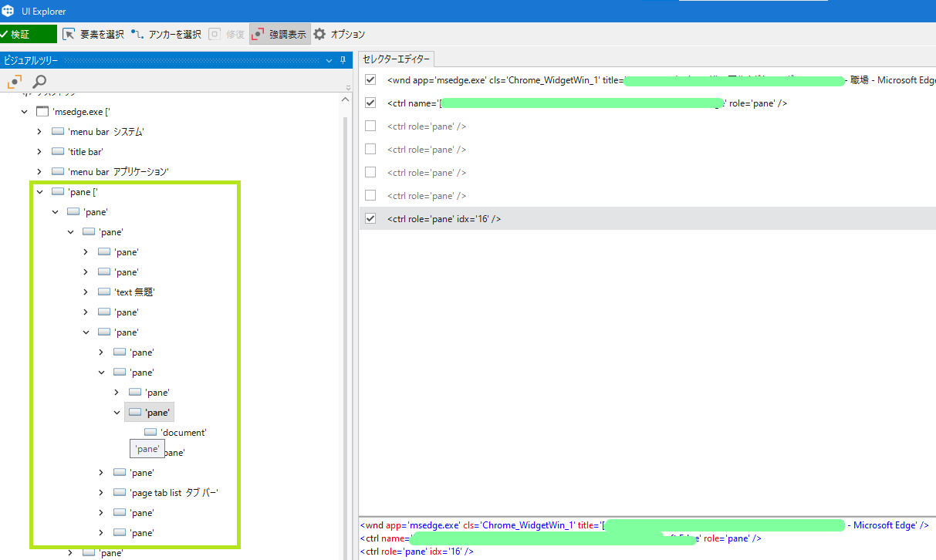Click the orange highlight icon in visual tree panel
Image resolution: width=936 pixels, height=560 pixels.
point(14,82)
